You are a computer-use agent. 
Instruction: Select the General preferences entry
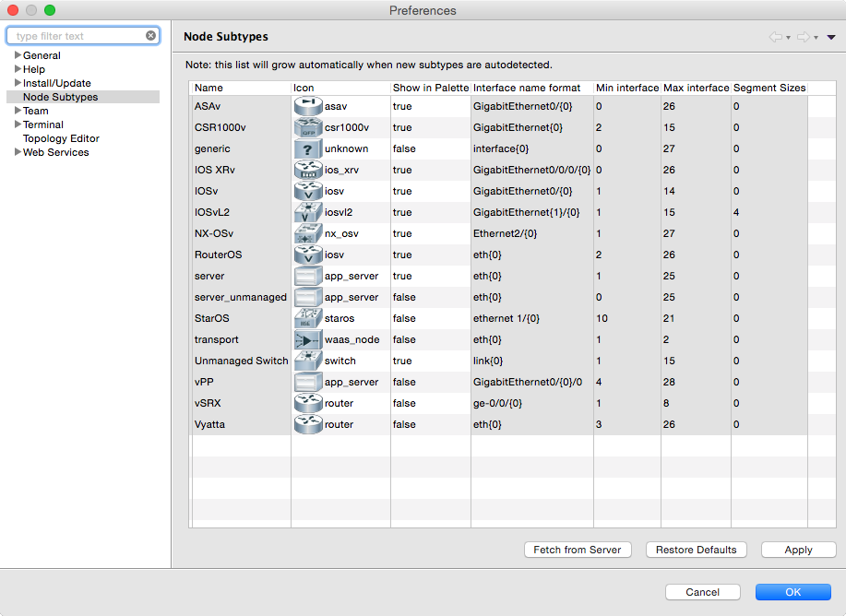click(x=42, y=55)
